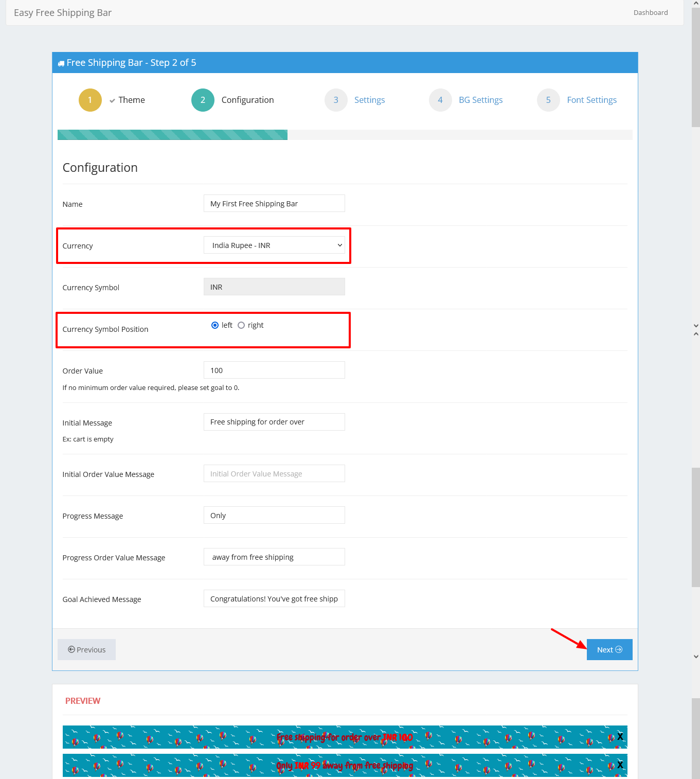The image size is (700, 779).
Task: Click the truck icon in header
Action: pyautogui.click(x=61, y=63)
